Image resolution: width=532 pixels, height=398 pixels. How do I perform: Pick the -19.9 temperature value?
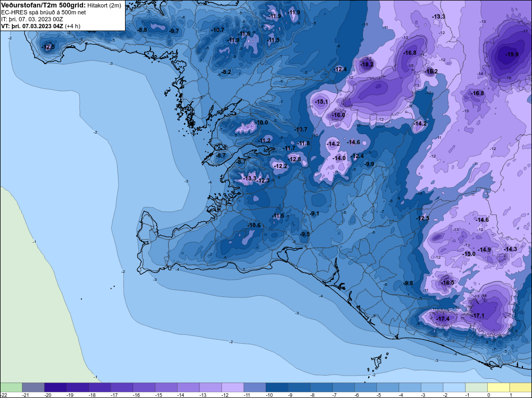512,54
